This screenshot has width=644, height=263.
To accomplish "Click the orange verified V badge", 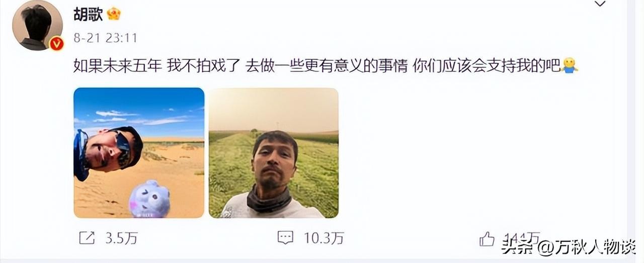I will pyautogui.click(x=56, y=44).
